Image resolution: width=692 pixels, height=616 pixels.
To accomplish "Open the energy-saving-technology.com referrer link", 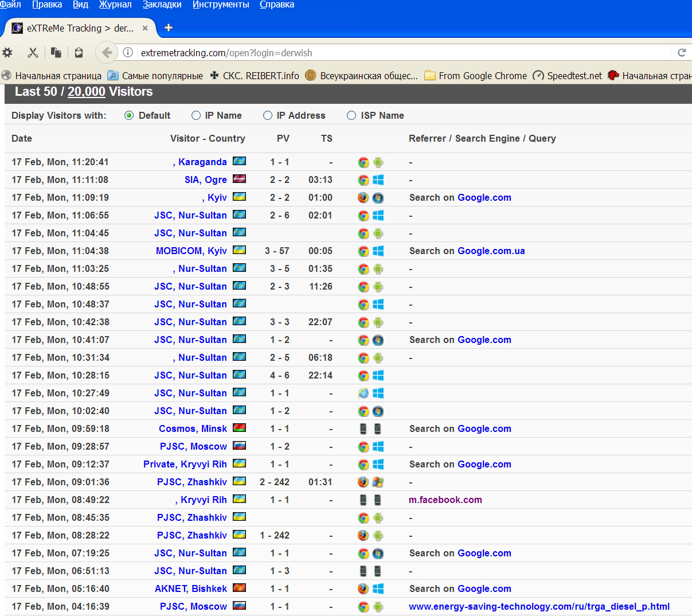I will pos(539,606).
